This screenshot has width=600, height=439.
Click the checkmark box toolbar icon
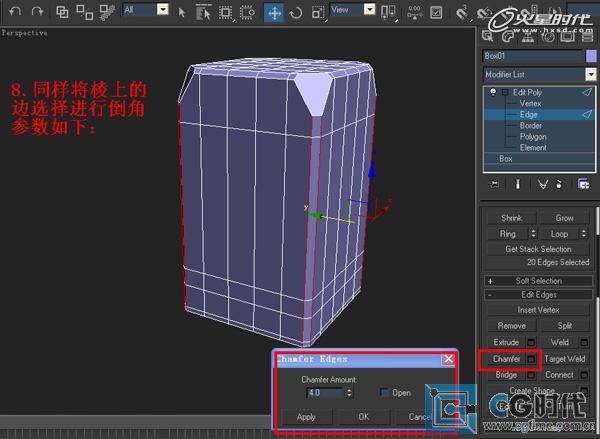(436, 13)
